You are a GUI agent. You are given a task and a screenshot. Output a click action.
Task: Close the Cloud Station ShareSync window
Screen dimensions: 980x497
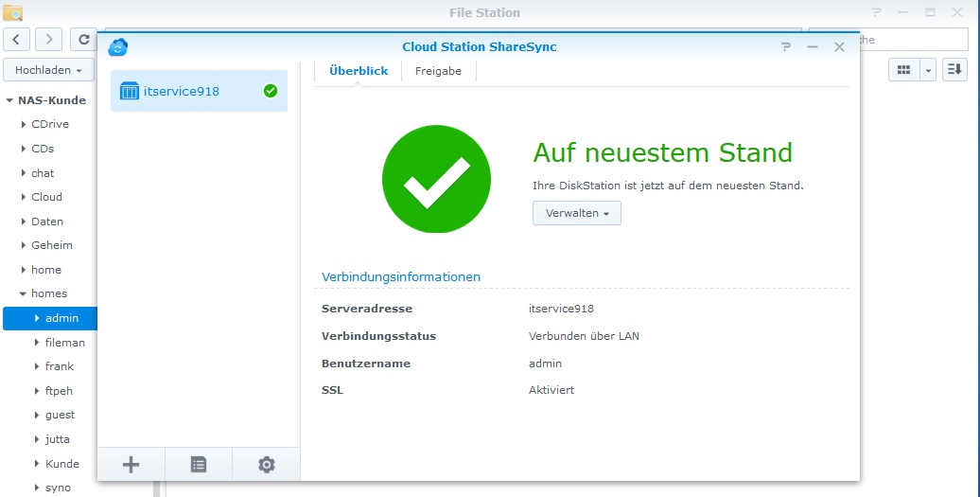839,47
